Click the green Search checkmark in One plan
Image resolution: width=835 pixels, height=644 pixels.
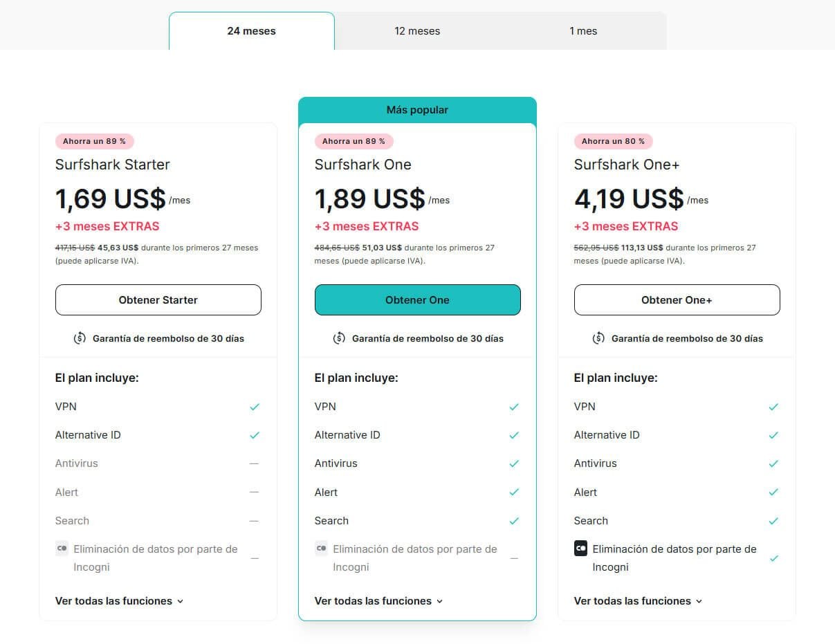514,520
